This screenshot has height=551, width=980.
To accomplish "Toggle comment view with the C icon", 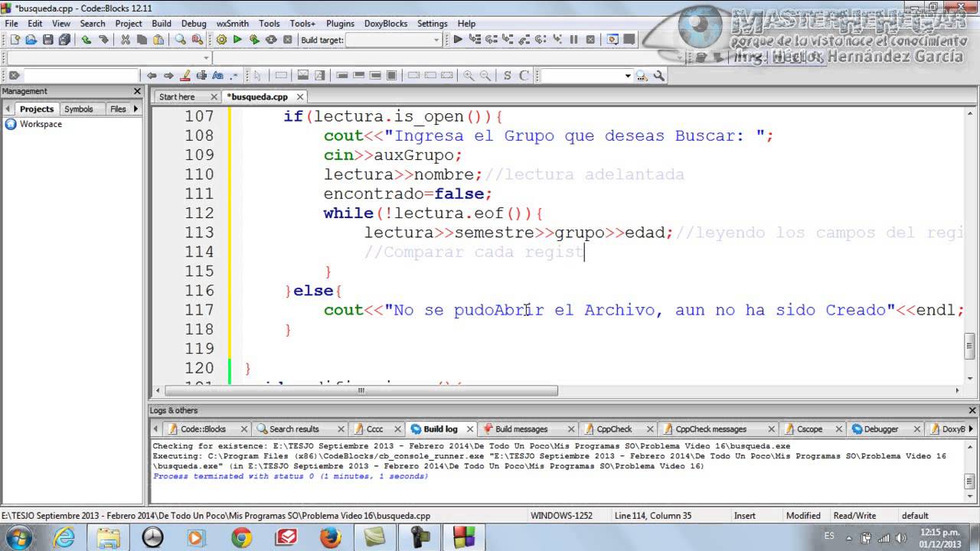I will click(524, 76).
